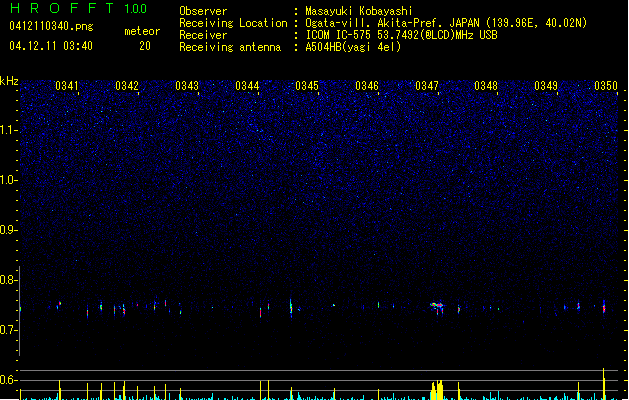This screenshot has height=400, width=629.
Task: Click the ICOM IC-575 receiver description
Action: tap(401, 35)
